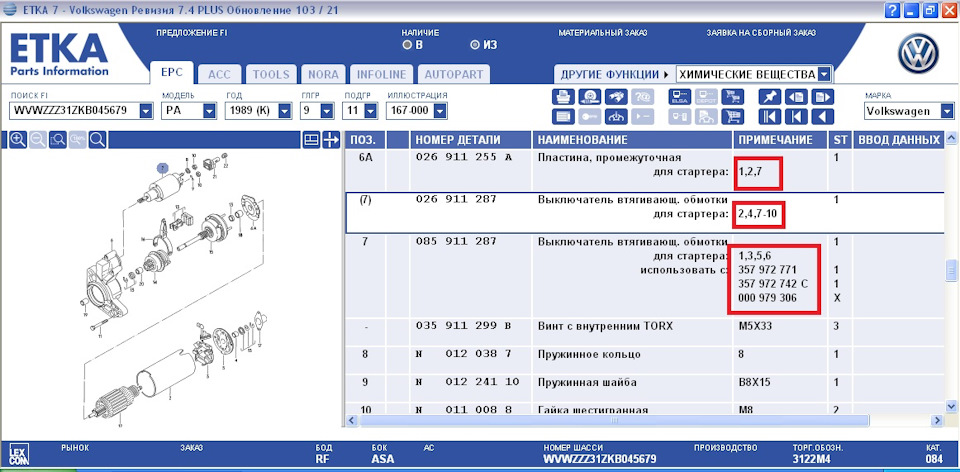Click the next illustration page icon
Viewport: 960px width, 472px height.
pos(821,97)
